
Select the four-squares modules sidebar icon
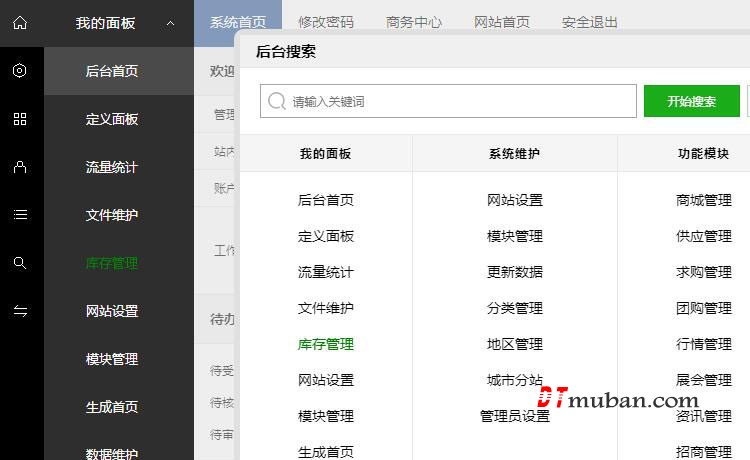click(20, 119)
